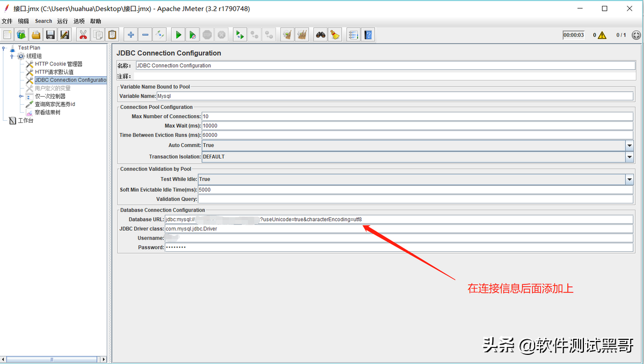This screenshot has height=364, width=644.
Task: Expand all nodes with plus icon
Action: (x=130, y=35)
